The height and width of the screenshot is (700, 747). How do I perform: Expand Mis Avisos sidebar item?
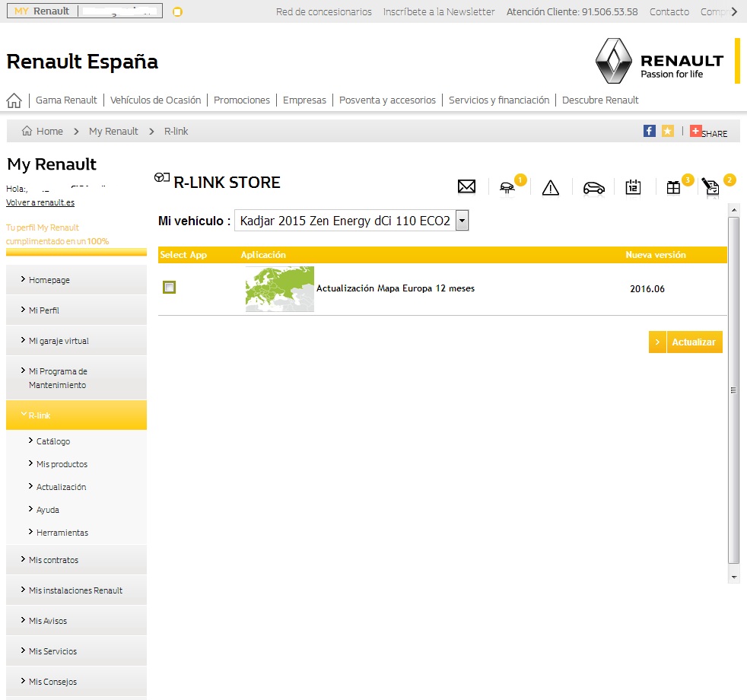[76, 621]
